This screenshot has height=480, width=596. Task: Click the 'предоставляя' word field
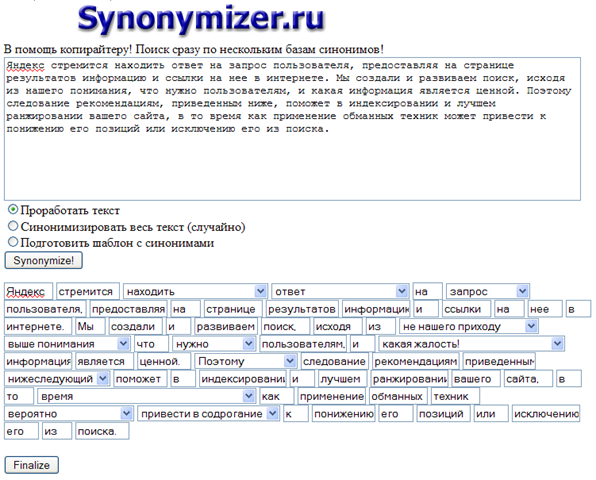pos(128,309)
